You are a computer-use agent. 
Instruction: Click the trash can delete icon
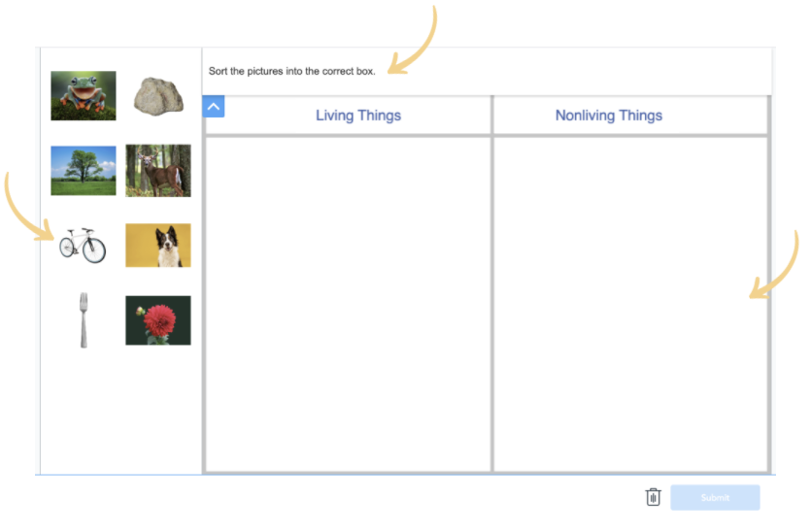(x=654, y=497)
